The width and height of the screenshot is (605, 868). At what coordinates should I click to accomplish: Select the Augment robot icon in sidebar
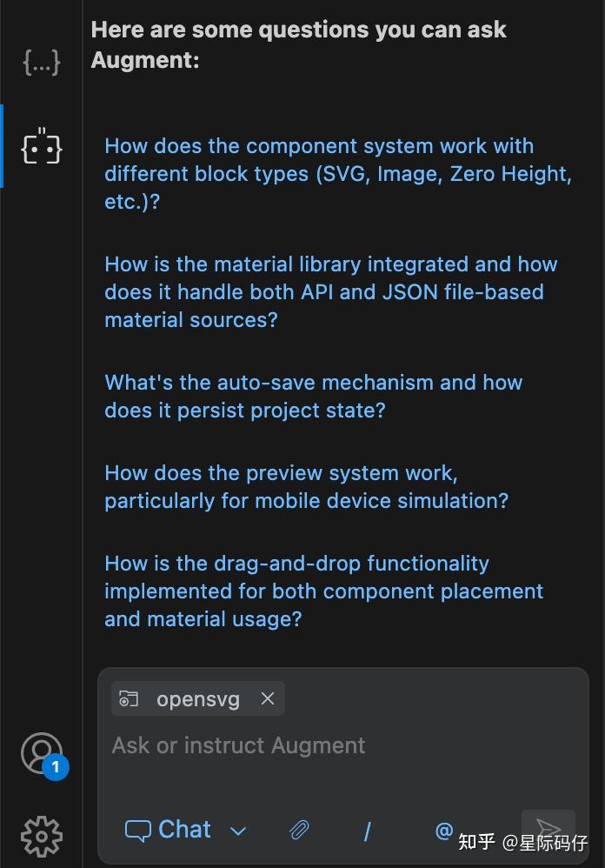pos(41,147)
